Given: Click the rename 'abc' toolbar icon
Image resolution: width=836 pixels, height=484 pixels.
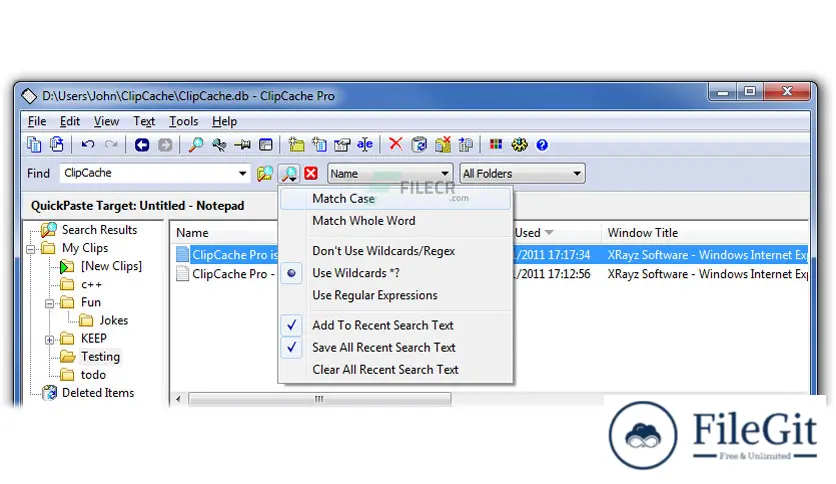Looking at the screenshot, I should pyautogui.click(x=365, y=144).
